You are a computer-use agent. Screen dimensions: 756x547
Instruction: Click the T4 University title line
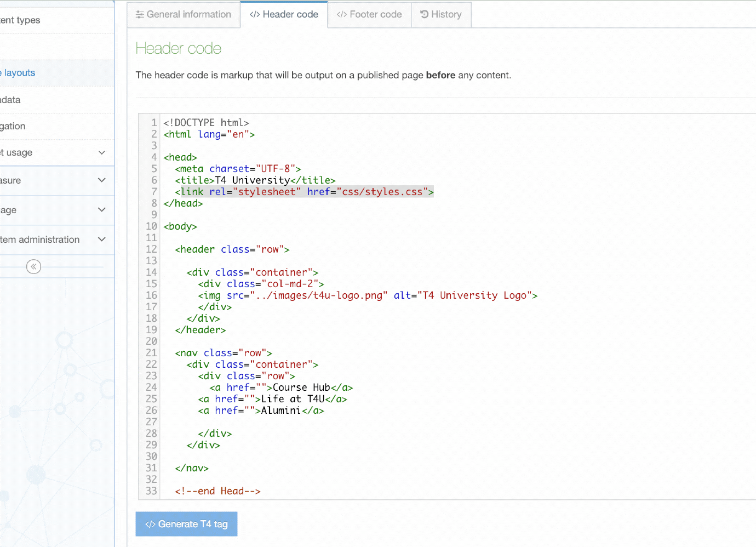click(x=255, y=180)
